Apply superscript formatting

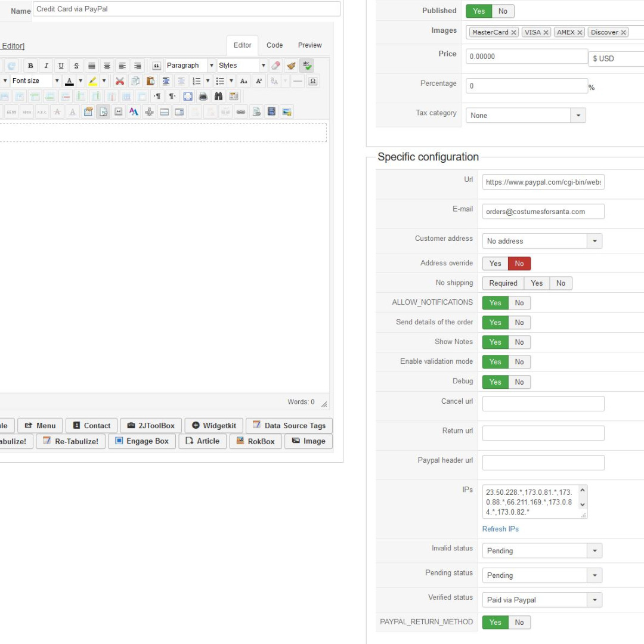(259, 81)
